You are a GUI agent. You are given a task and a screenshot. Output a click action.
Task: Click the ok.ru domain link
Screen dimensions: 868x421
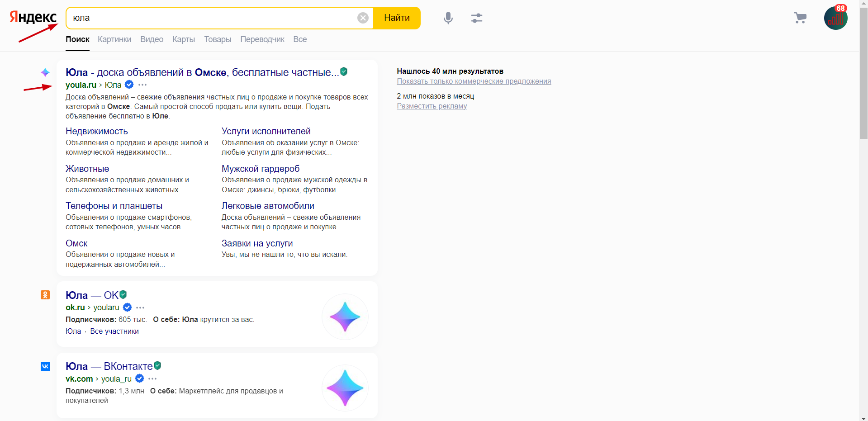click(x=75, y=307)
